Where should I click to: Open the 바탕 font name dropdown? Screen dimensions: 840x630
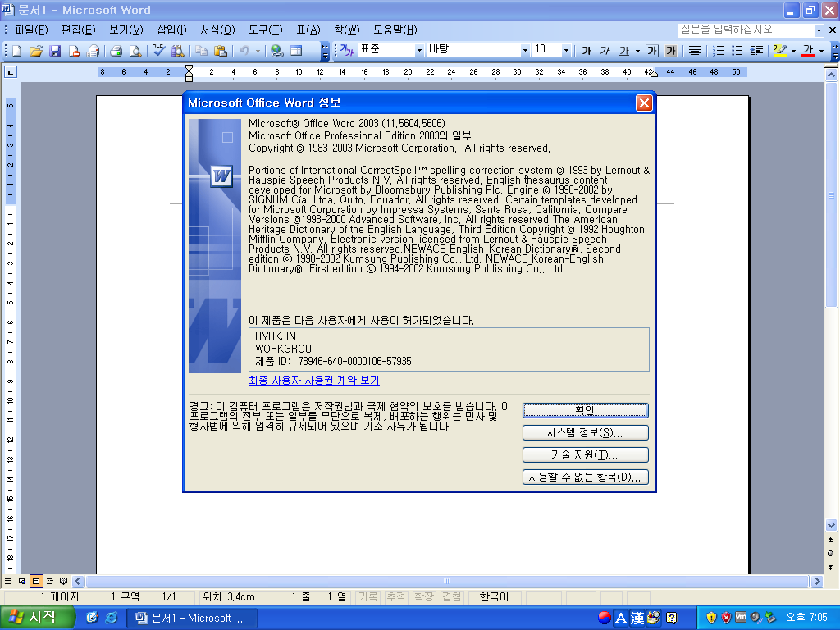tap(525, 50)
